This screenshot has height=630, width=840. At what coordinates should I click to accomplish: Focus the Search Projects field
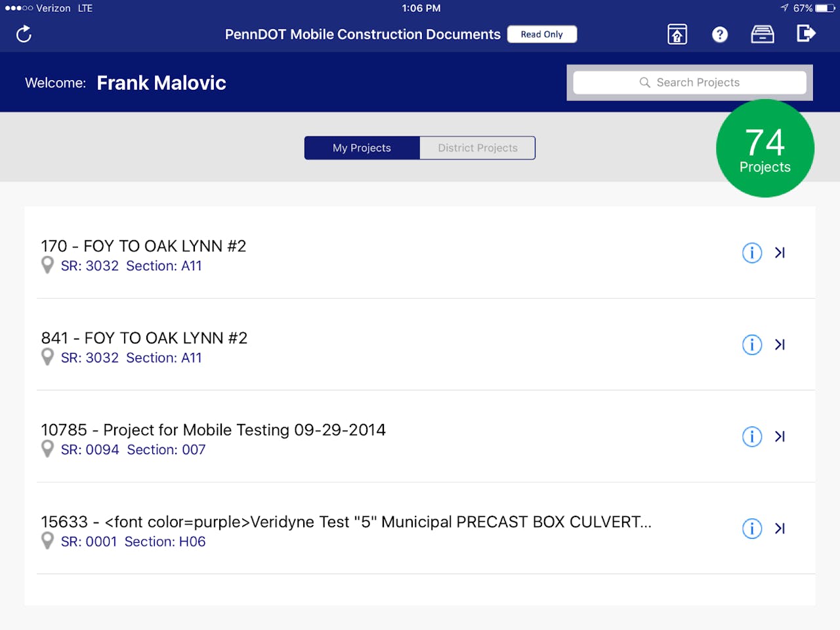pyautogui.click(x=690, y=83)
